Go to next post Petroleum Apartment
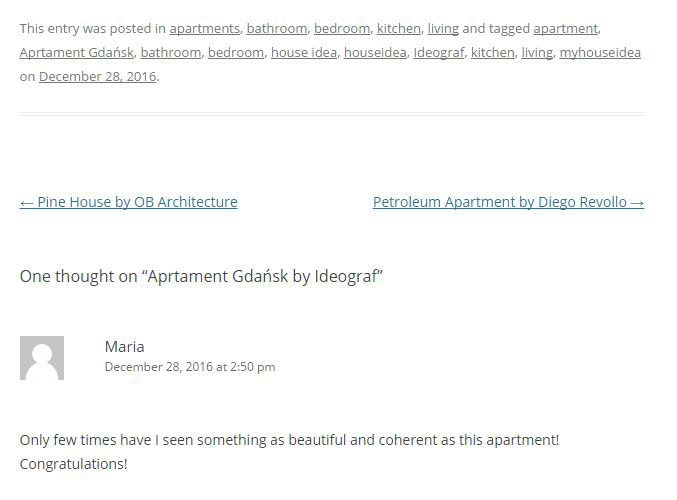 508,202
